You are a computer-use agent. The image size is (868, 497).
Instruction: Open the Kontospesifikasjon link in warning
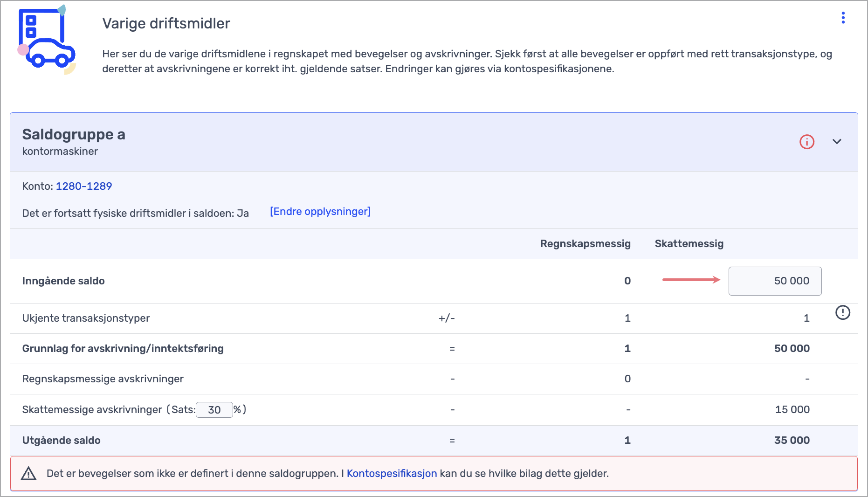click(x=392, y=474)
